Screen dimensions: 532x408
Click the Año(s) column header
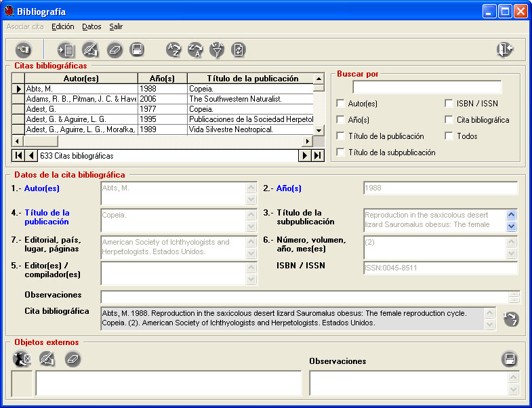click(x=162, y=79)
